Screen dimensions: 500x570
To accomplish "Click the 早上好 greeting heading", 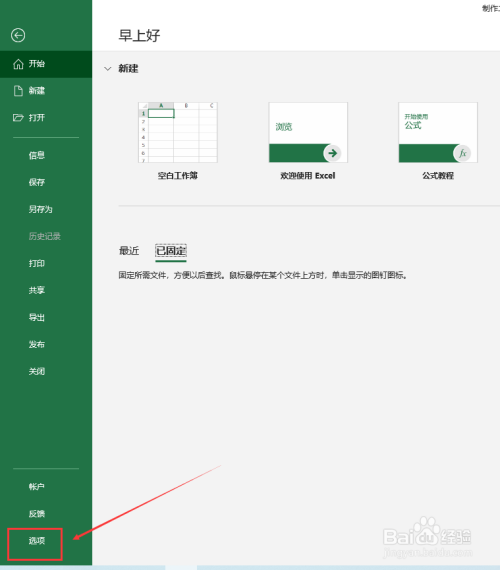I will coord(139,36).
